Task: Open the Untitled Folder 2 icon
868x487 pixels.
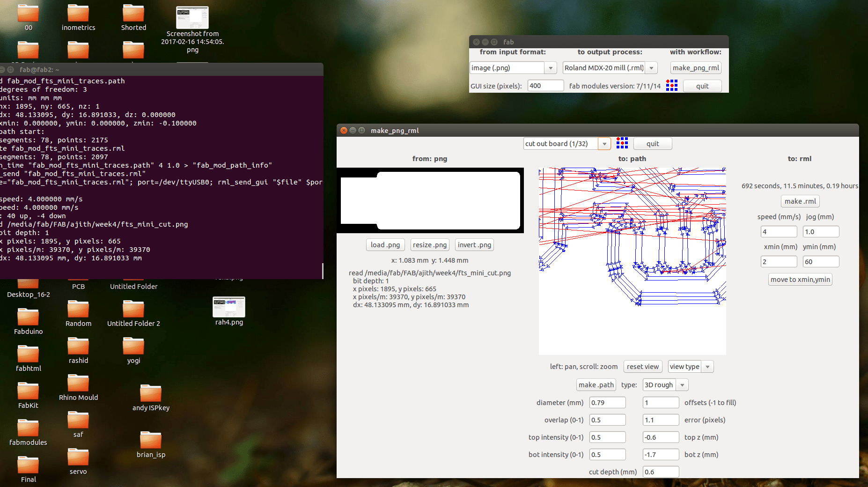Action: point(133,313)
